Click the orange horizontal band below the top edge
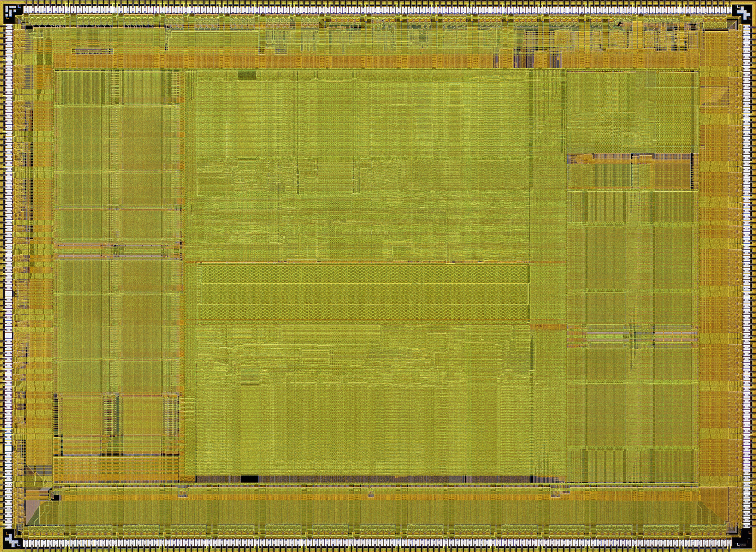Viewport: 756px width, 552px height. click(x=283, y=61)
